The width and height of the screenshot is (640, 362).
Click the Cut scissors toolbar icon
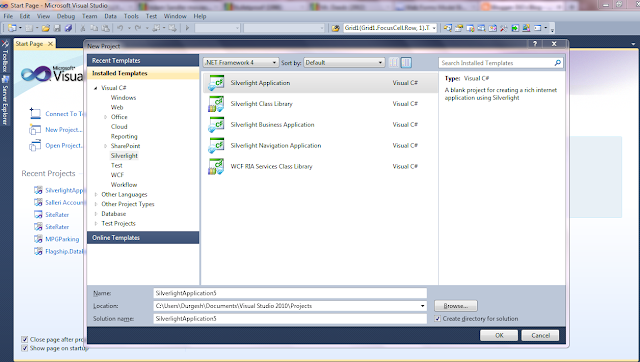pos(83,28)
